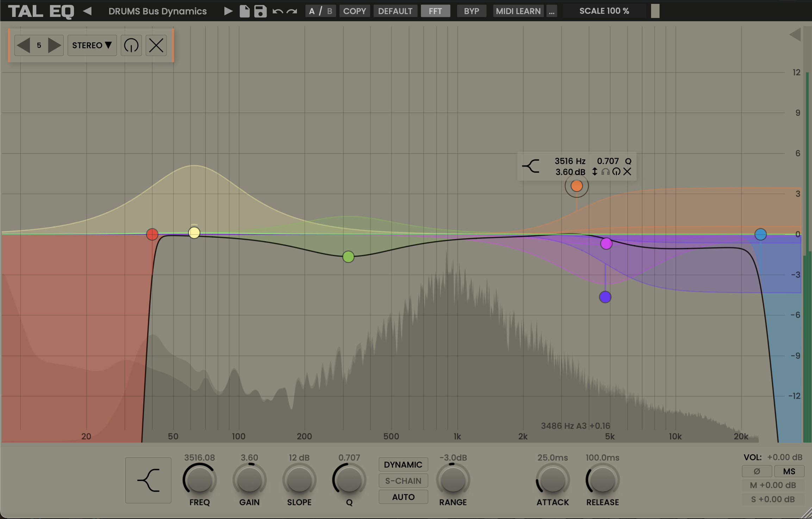Toggle band 5 power icon in top panel
The image size is (812, 519).
click(x=131, y=45)
